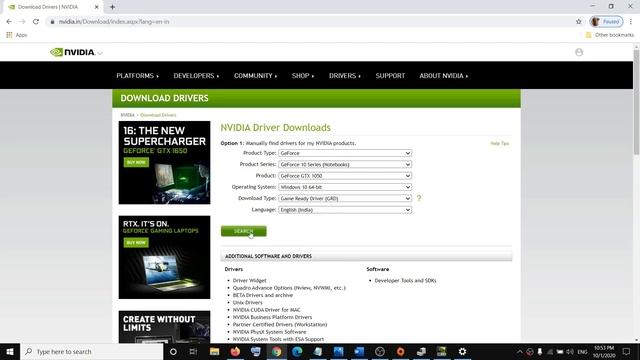Open Product Series dropdown
Viewport: 640px width, 360px height.
(x=345, y=164)
